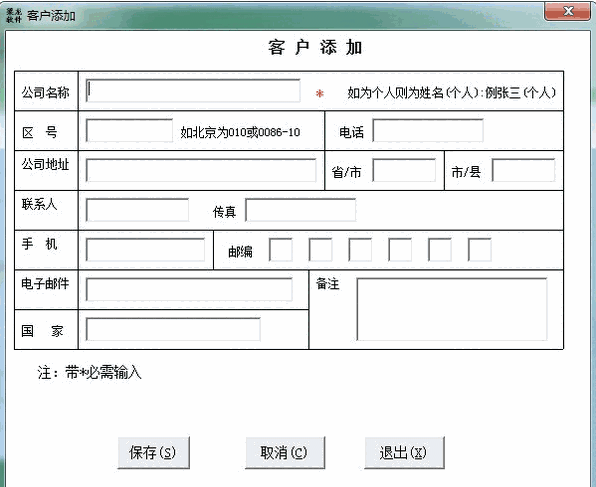596x487 pixels.
Task: Click the 联系人 label
Action: click(39, 204)
